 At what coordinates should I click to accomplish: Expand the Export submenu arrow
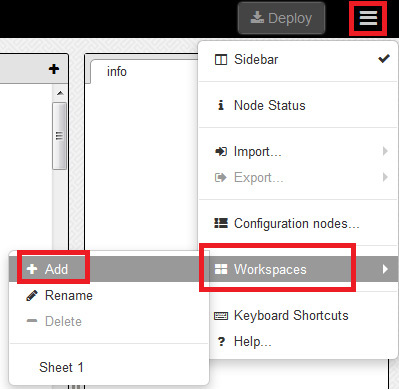pos(385,177)
